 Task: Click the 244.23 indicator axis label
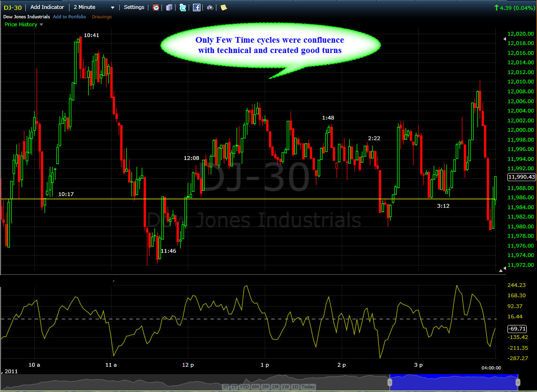coord(516,285)
